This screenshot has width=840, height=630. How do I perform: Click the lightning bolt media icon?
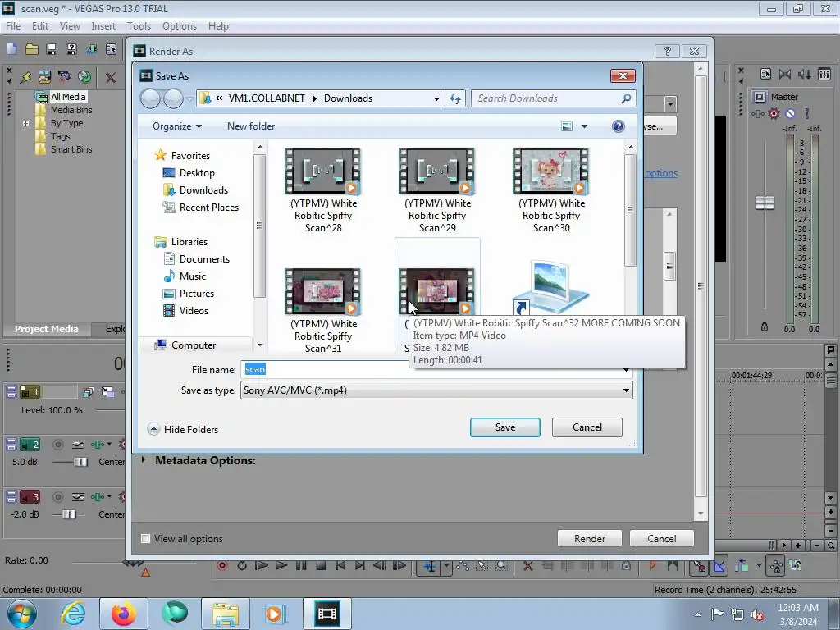[25, 77]
